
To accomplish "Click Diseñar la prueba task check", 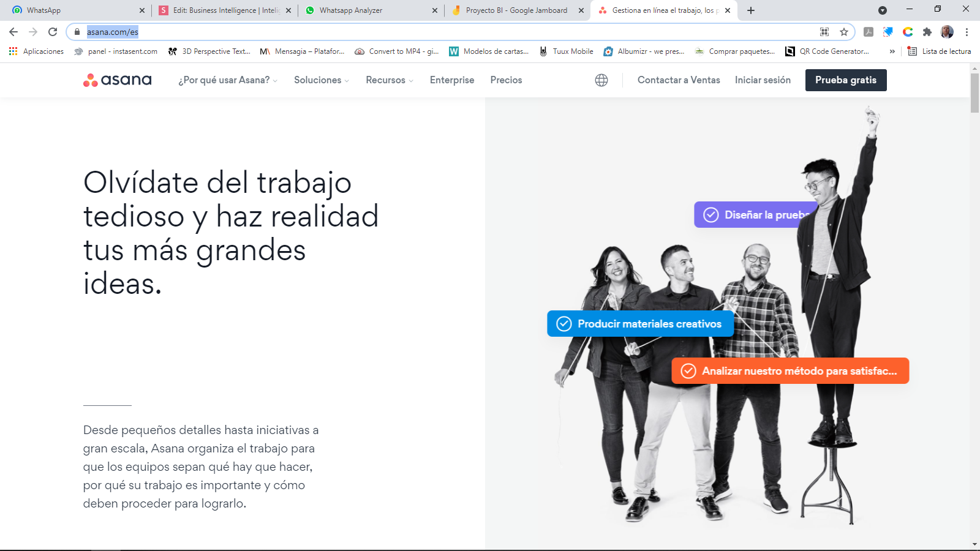I will pos(710,215).
